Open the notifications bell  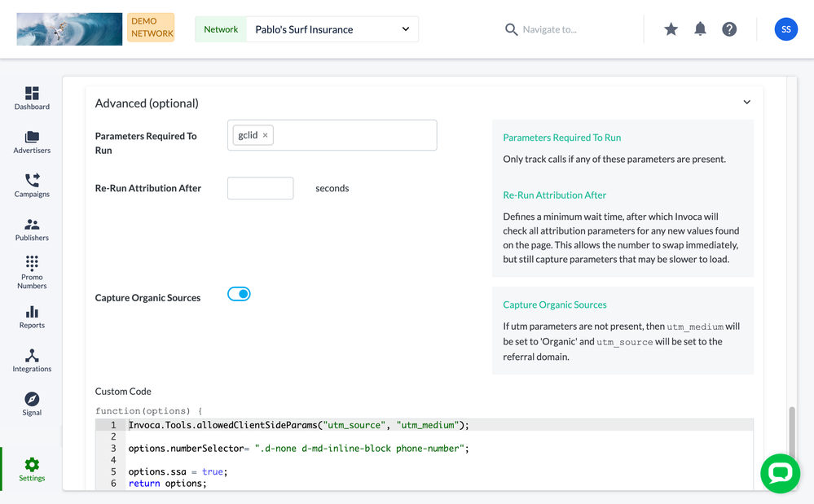pos(700,29)
